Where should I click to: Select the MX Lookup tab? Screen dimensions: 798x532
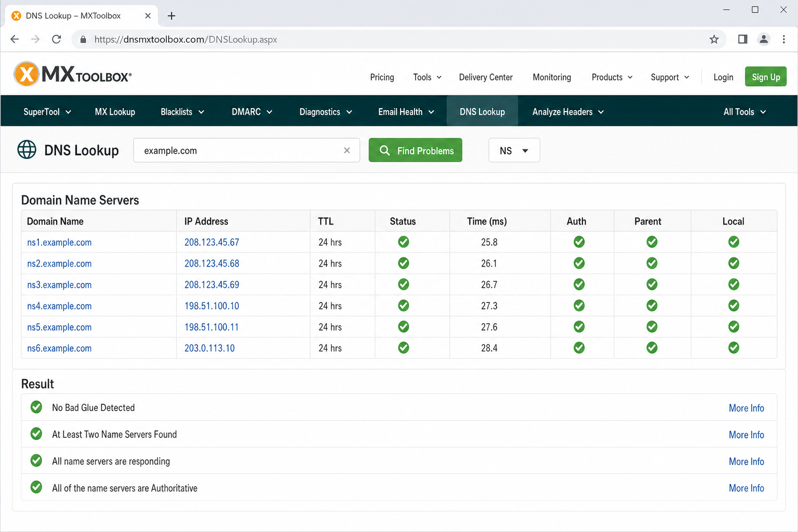[115, 112]
